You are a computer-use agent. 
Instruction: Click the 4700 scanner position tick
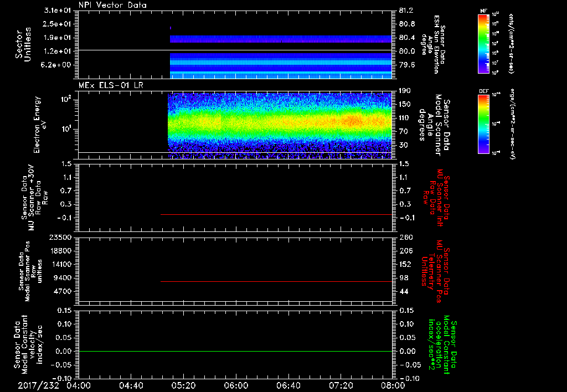pos(62,291)
